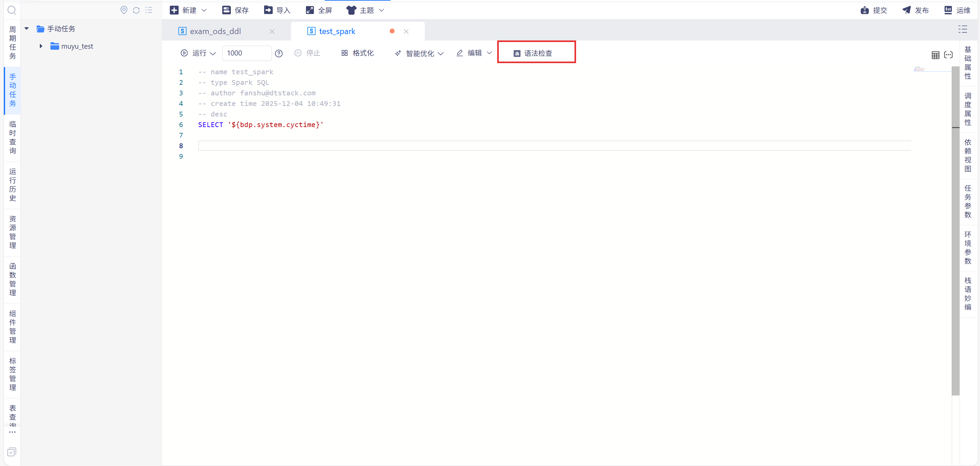
Task: Close the test_spark tab
Action: tap(406, 32)
